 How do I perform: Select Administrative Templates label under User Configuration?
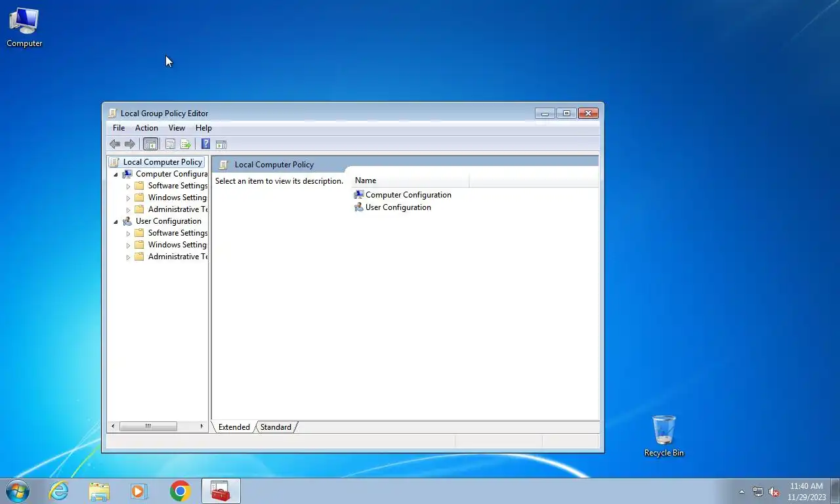[x=178, y=257]
